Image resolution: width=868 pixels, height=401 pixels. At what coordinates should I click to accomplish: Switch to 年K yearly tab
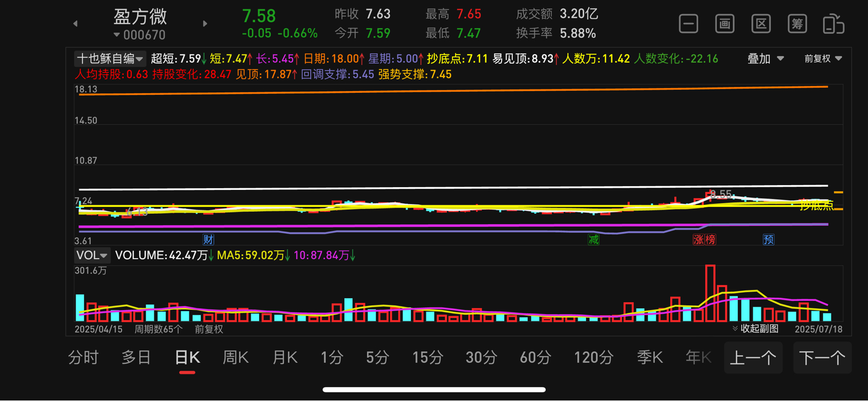699,358
